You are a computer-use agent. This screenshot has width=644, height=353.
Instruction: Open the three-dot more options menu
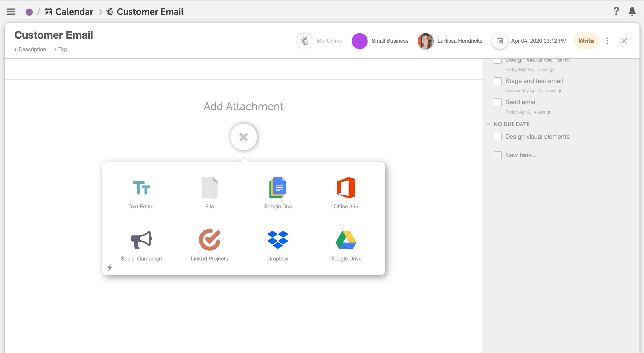pyautogui.click(x=607, y=41)
